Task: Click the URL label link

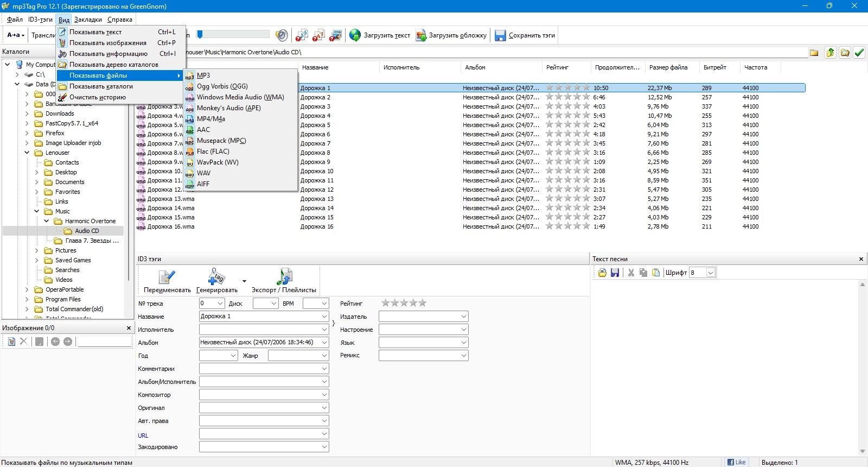Action: coord(143,436)
